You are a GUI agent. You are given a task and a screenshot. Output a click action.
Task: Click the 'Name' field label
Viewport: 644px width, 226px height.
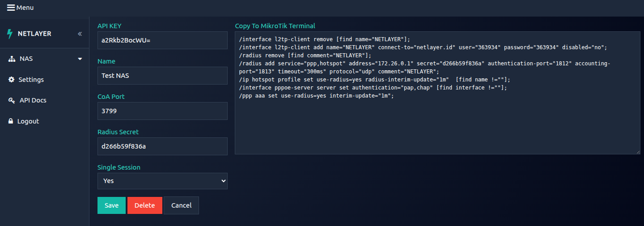(106, 61)
